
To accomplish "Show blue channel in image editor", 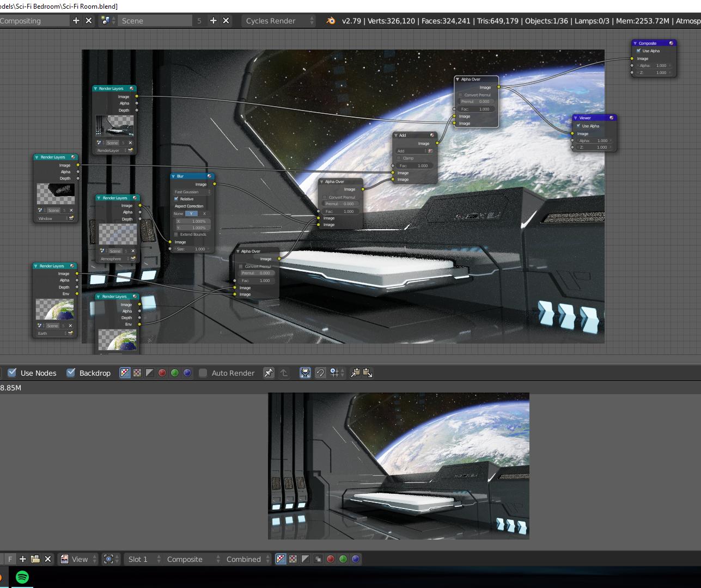I will [x=356, y=559].
